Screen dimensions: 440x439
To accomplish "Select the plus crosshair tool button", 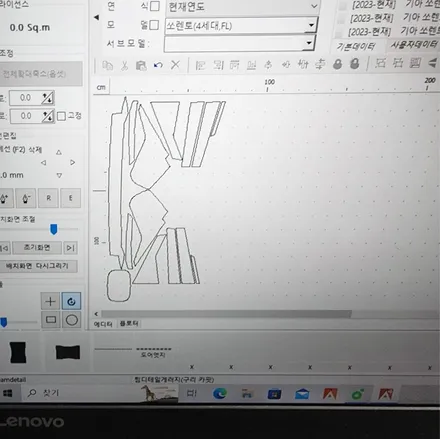I will pos(50,301).
